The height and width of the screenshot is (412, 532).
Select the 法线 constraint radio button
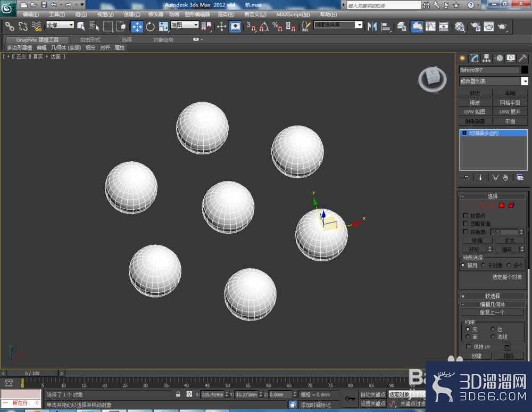[492, 336]
